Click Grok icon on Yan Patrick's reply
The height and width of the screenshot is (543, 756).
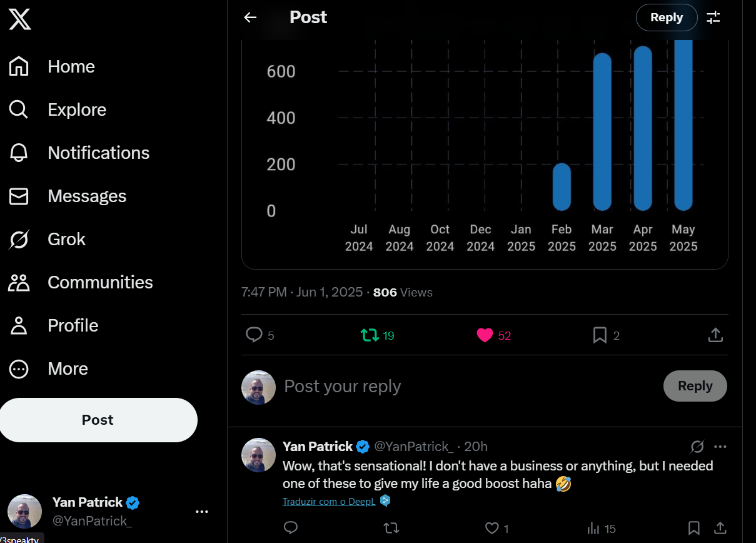(x=697, y=447)
